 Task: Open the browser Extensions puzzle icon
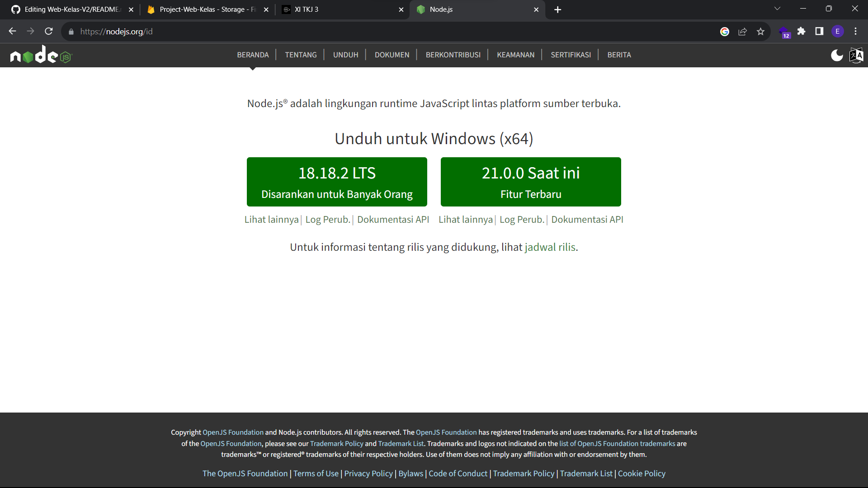tap(802, 31)
